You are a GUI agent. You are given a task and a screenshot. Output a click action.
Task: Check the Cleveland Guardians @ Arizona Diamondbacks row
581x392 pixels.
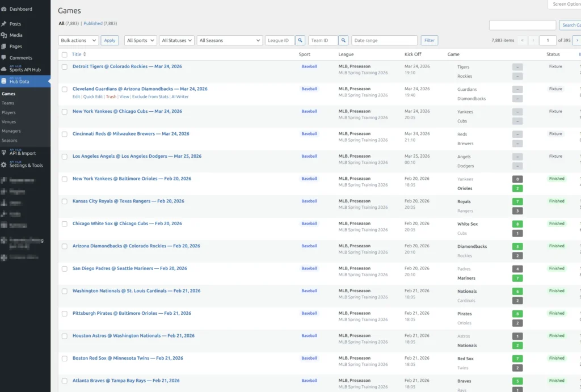(x=65, y=89)
